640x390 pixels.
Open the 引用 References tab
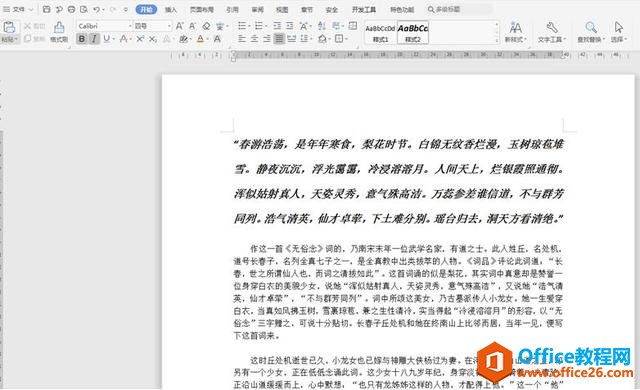(232, 9)
